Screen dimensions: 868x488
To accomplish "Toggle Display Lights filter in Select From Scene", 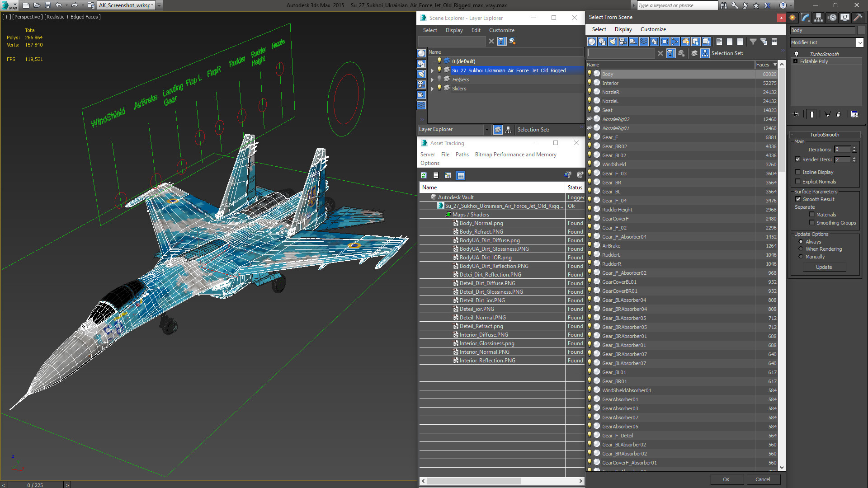I will point(613,42).
